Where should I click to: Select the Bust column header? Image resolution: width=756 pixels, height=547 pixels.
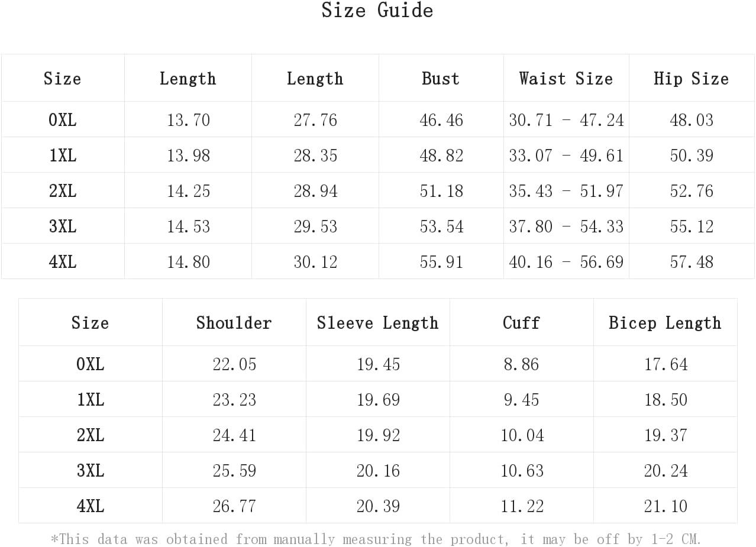tap(441, 78)
